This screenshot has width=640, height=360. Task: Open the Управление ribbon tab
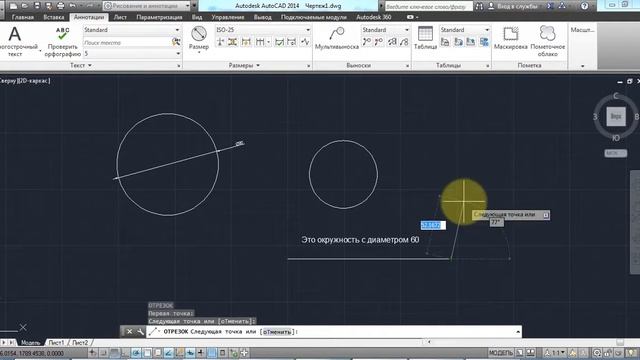(228, 17)
